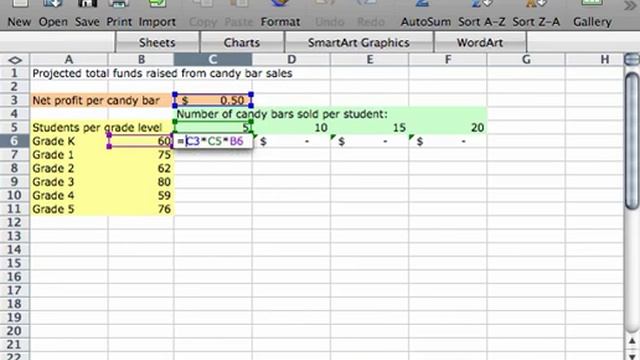Select the cell containing 76

(141, 209)
